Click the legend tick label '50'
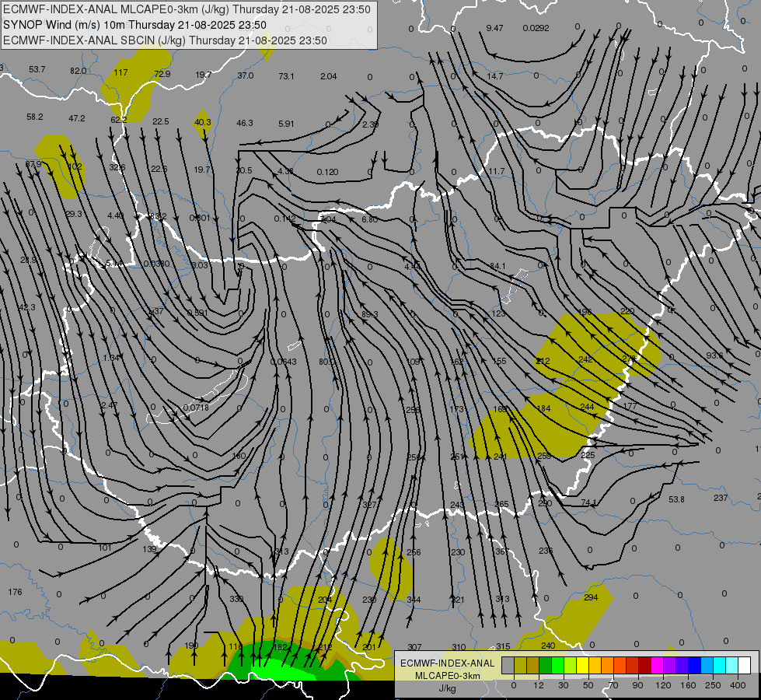The width and height of the screenshot is (761, 700). coord(588,685)
